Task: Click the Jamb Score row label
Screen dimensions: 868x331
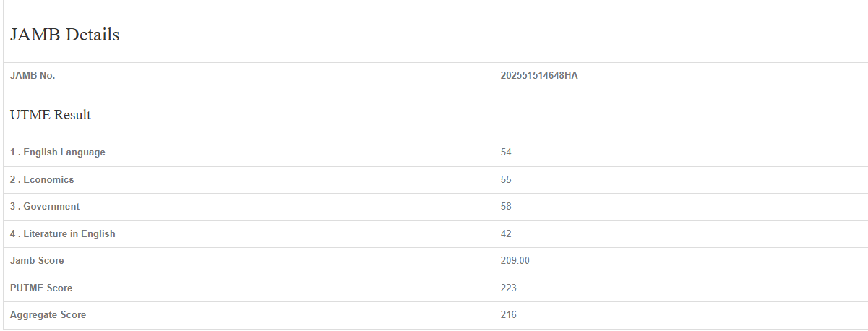Action: [x=37, y=261]
